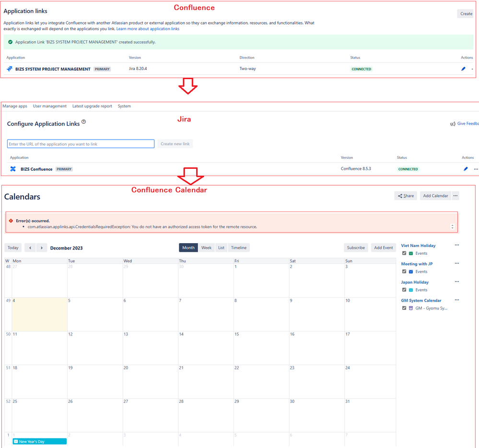
Task: Go to previous month in calendar
Action: tap(30, 248)
